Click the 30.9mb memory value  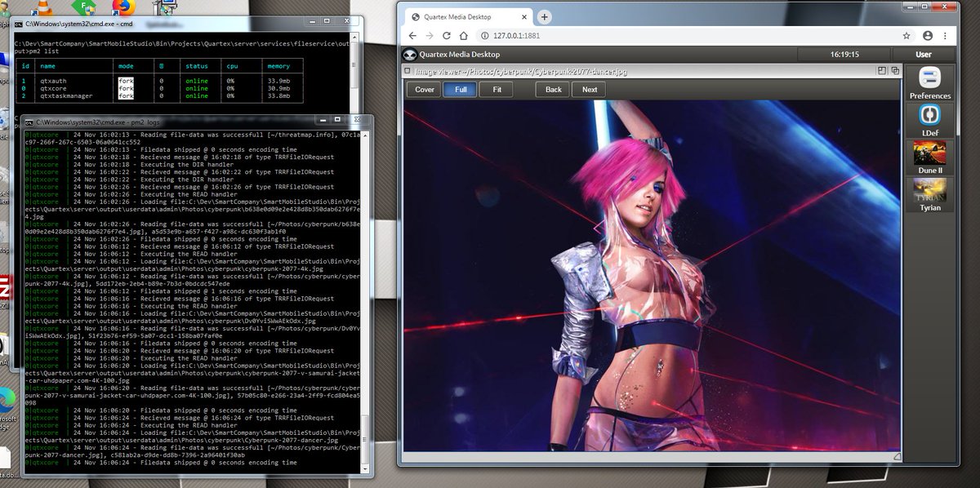279,88
